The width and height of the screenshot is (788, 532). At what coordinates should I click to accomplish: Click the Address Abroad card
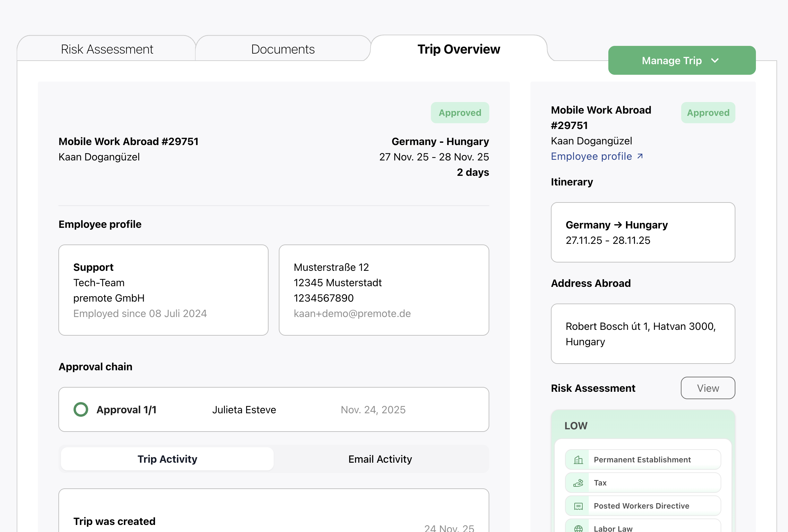tap(643, 334)
